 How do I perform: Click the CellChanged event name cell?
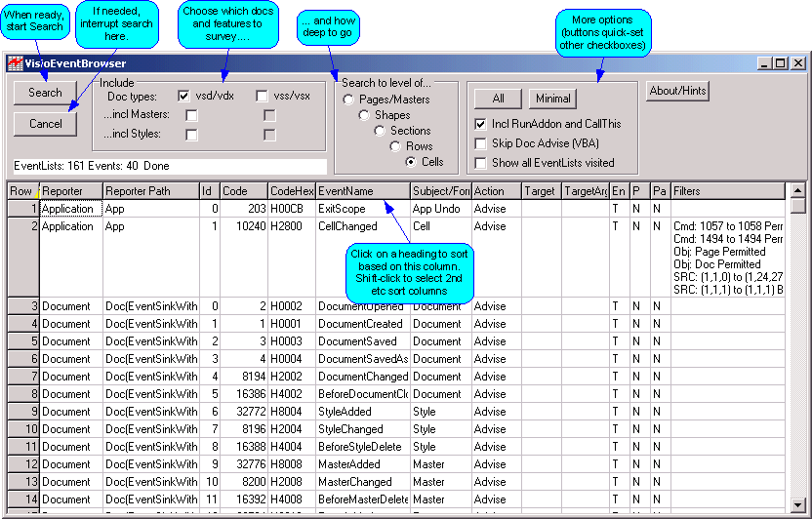(362, 258)
